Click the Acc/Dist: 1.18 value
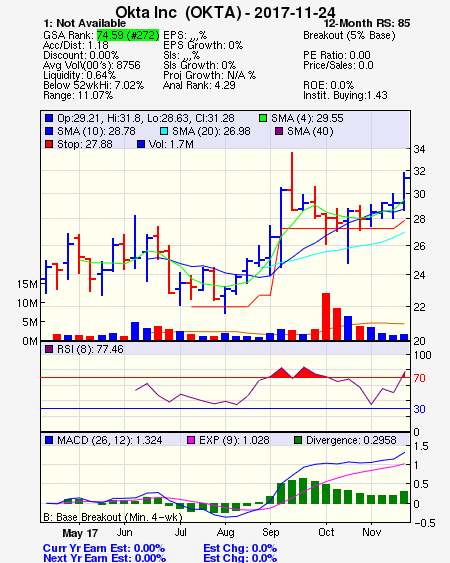 [76, 45]
